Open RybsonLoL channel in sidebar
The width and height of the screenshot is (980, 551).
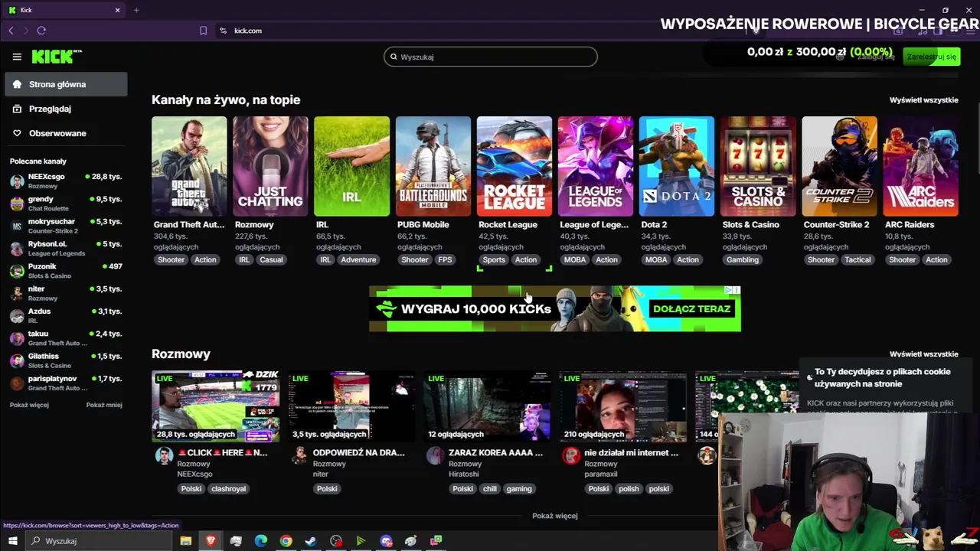click(66, 249)
